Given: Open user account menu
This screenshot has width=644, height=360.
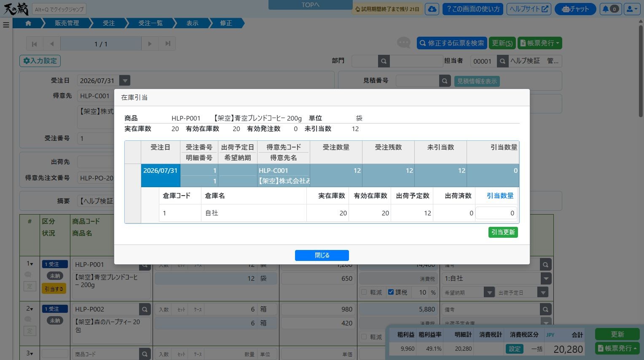Looking at the screenshot, I should pyautogui.click(x=632, y=9).
